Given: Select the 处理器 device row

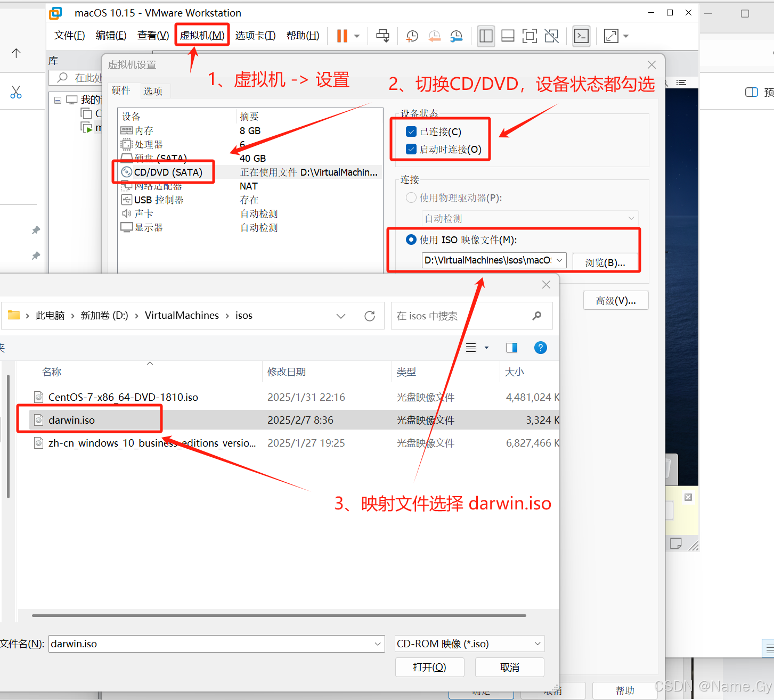Looking at the screenshot, I should click(x=250, y=145).
